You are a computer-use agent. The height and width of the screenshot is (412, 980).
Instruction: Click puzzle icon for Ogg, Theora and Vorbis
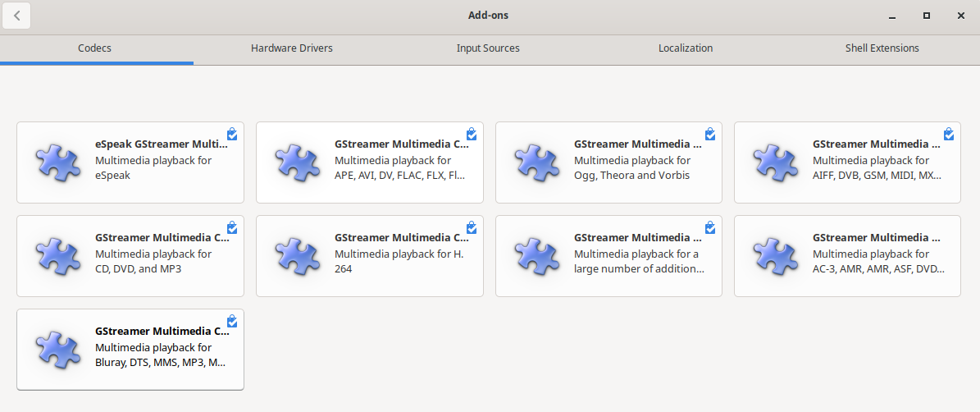[536, 163]
